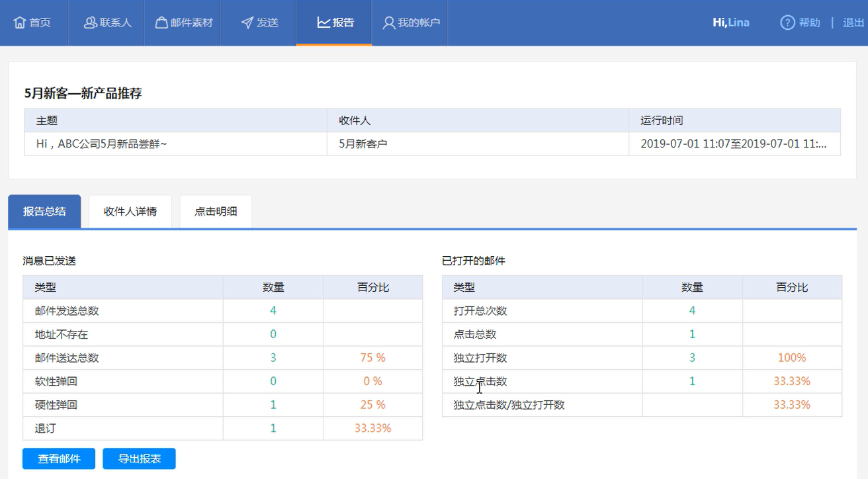Click the Hi,Lina username
The image size is (868, 479).
(731, 22)
